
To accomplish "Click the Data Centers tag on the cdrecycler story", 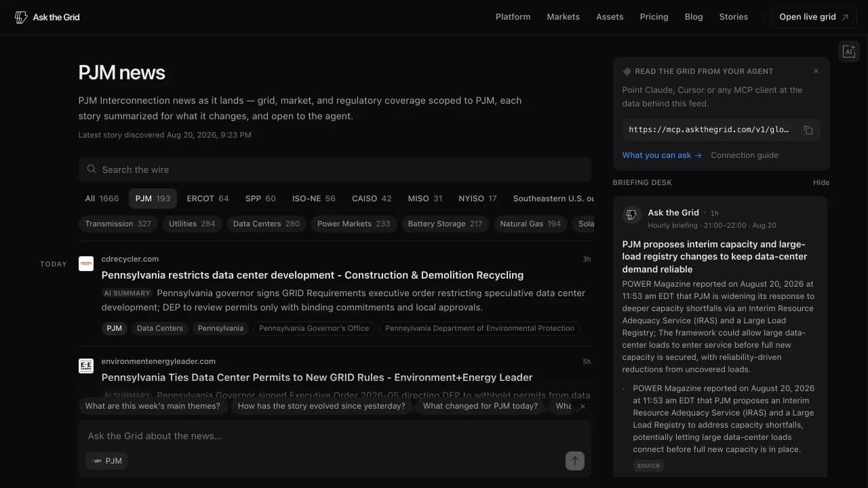I will (x=160, y=328).
